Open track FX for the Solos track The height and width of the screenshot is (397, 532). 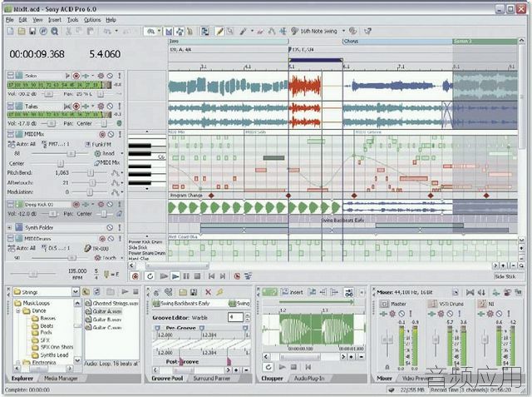[x=101, y=76]
